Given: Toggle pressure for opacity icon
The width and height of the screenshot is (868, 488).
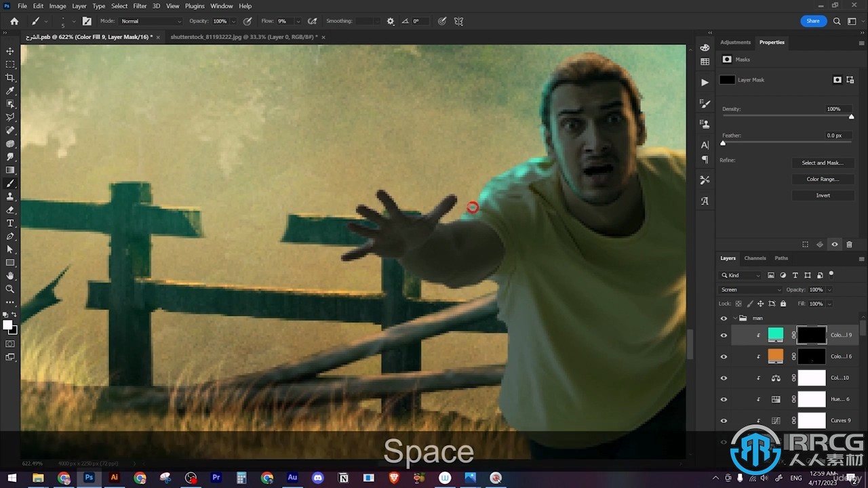Looking at the screenshot, I should click(x=248, y=21).
